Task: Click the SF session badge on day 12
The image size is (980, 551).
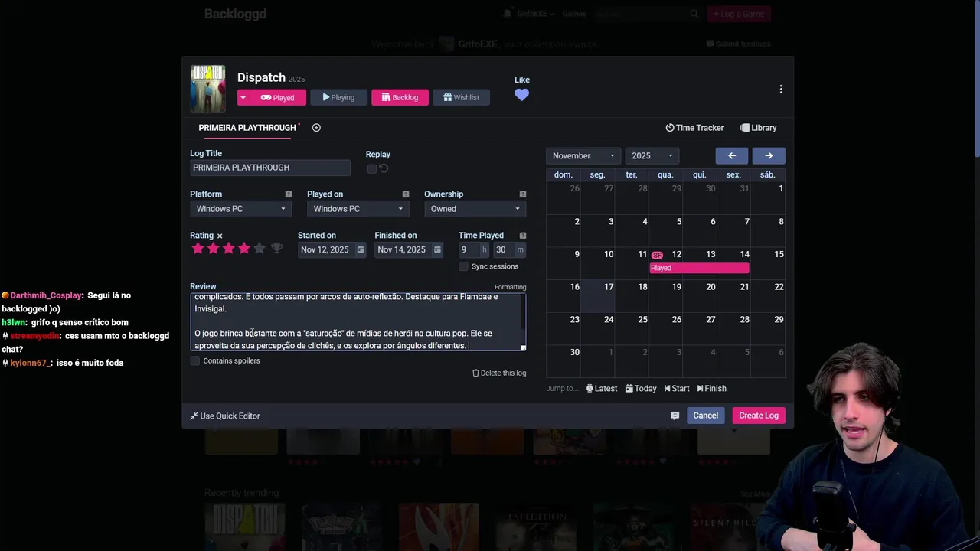Action: pos(657,255)
